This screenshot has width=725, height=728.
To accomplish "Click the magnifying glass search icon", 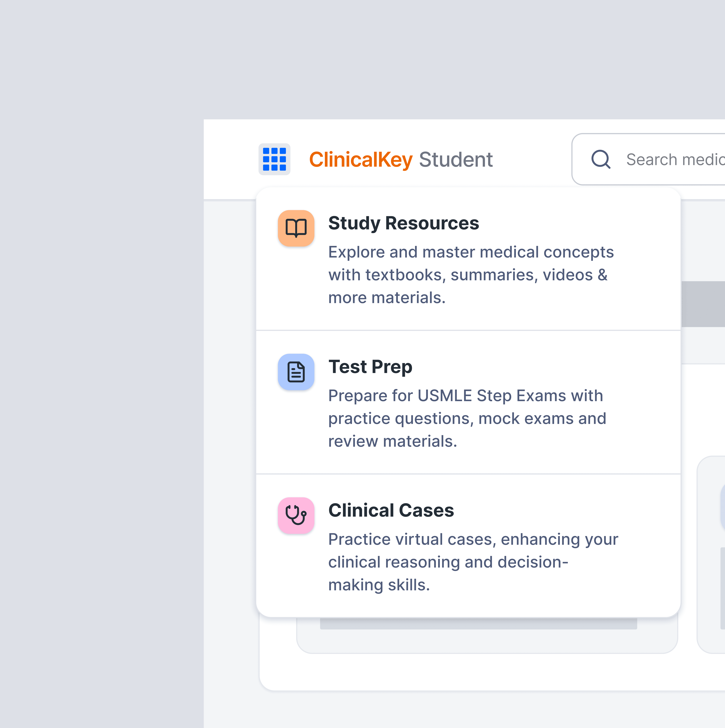I will pyautogui.click(x=601, y=159).
